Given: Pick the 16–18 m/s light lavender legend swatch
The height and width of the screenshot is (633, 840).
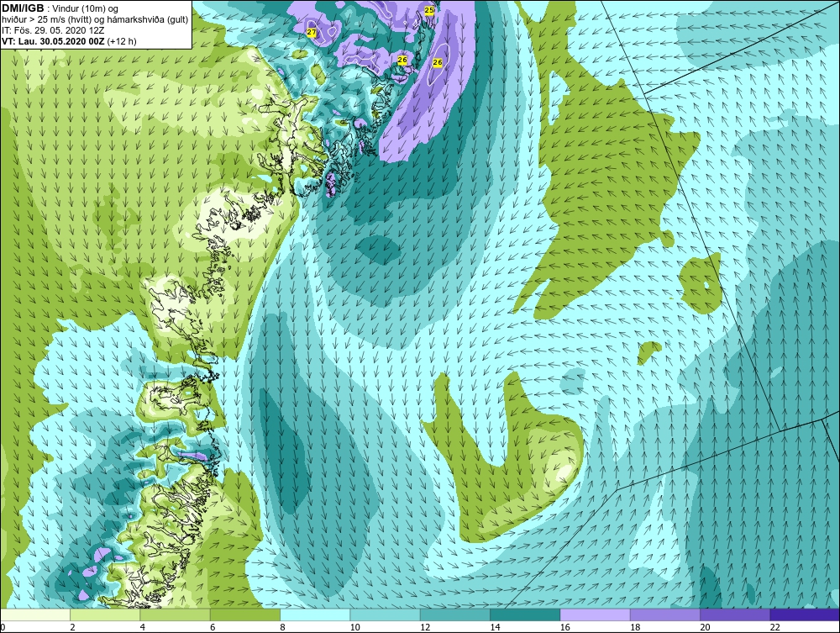Looking at the screenshot, I should pos(596,615).
